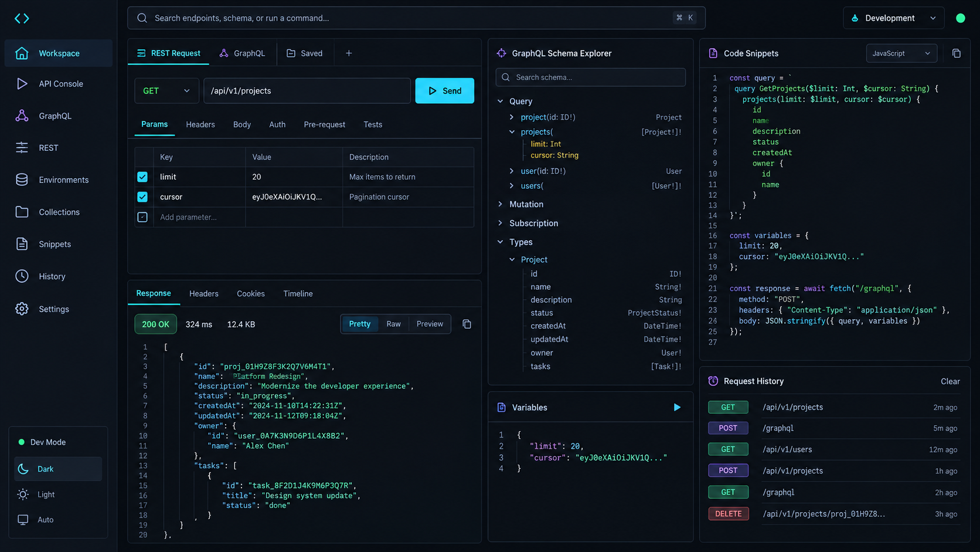Image resolution: width=980 pixels, height=552 pixels.
Task: Open History clock icon in sidebar
Action: point(22,276)
